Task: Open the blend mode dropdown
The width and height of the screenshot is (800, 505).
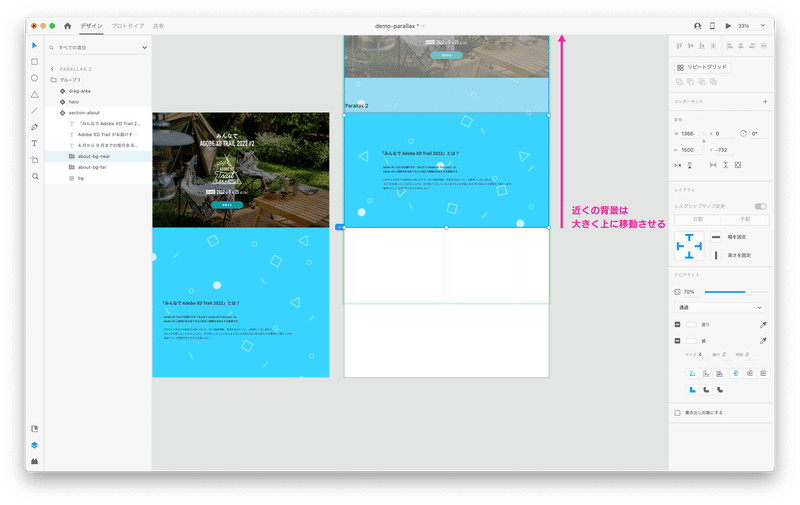Action: coord(719,308)
